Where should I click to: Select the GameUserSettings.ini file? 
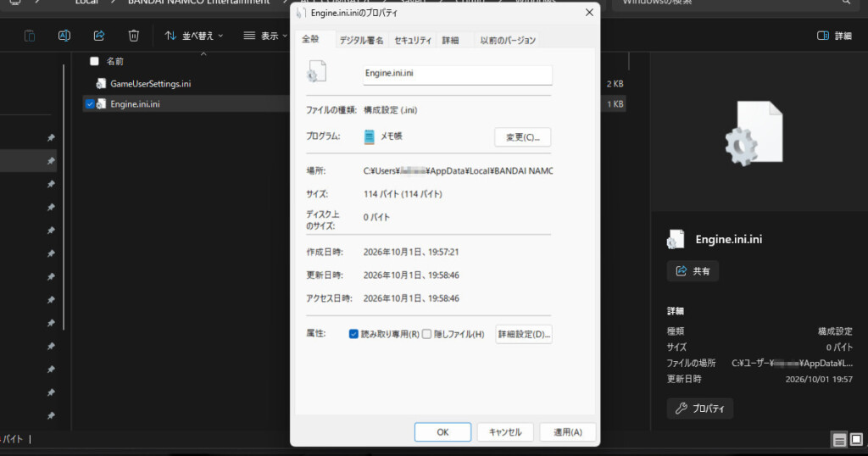click(x=151, y=84)
